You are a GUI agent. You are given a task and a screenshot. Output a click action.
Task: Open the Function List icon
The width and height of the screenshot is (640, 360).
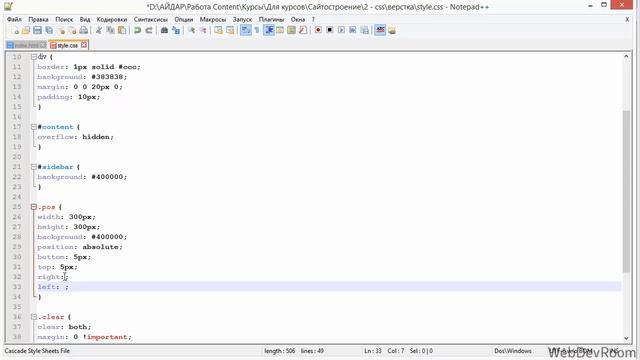point(303,30)
